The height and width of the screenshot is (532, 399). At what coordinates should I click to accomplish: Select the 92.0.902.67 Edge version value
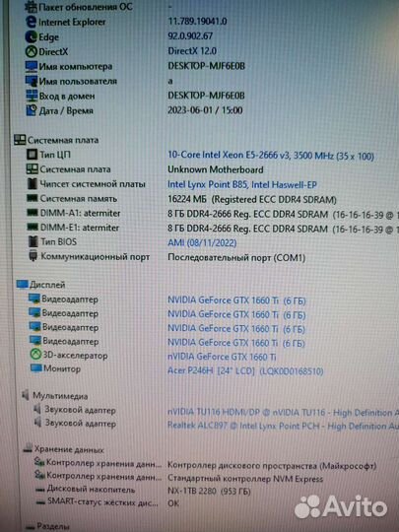pyautogui.click(x=190, y=36)
